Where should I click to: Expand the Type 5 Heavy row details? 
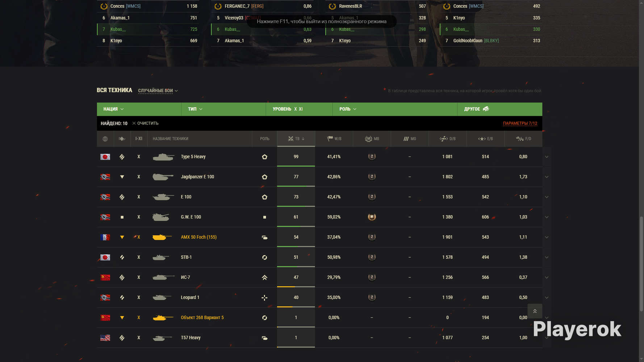pyautogui.click(x=547, y=157)
